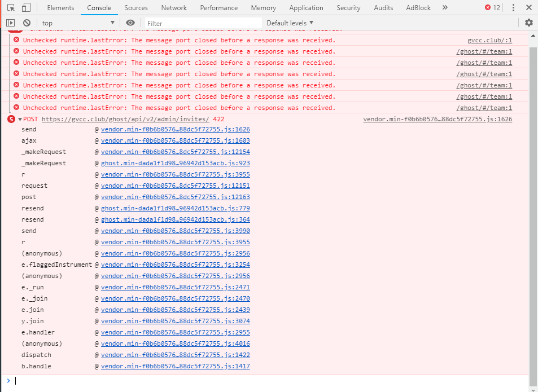
Task: Activate the inspect element picker icon
Action: coord(11,7)
